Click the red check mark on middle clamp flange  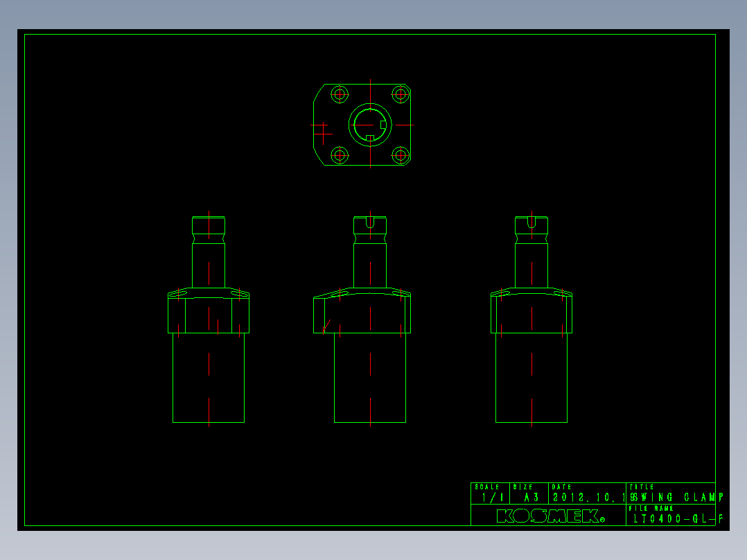tap(326, 326)
